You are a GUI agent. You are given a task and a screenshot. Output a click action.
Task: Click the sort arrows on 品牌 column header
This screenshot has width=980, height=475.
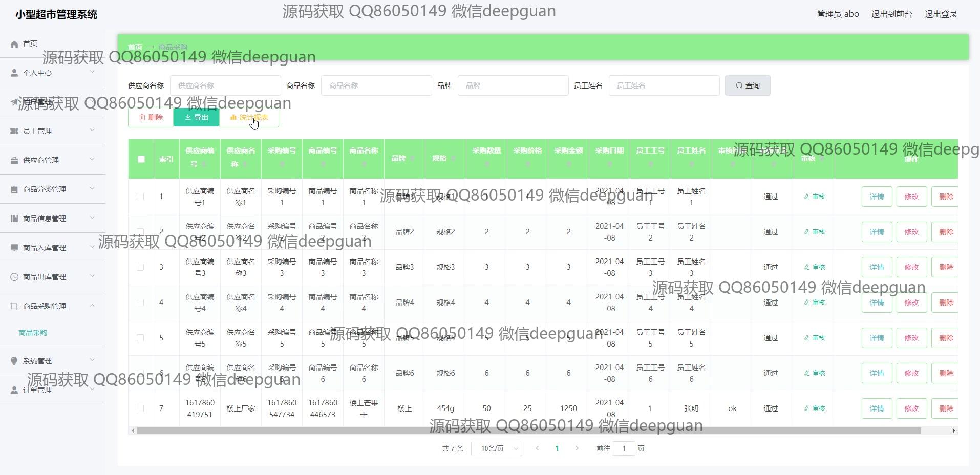413,159
